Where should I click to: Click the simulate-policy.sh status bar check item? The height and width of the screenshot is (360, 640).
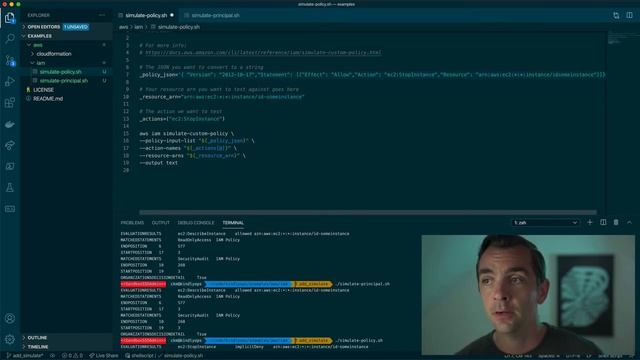(x=180, y=356)
